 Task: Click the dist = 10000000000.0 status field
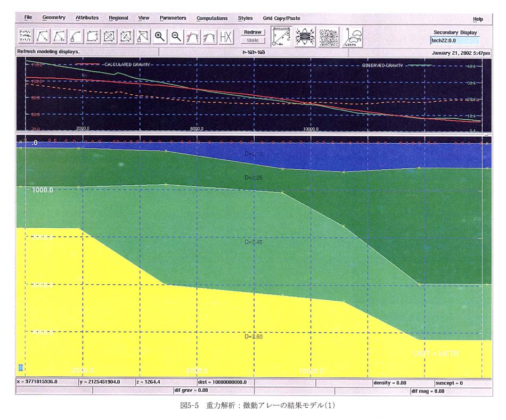click(x=226, y=382)
